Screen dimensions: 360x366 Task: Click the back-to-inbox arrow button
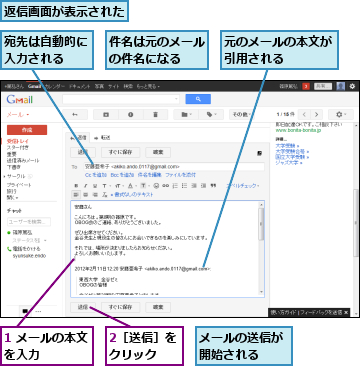coord(75,114)
